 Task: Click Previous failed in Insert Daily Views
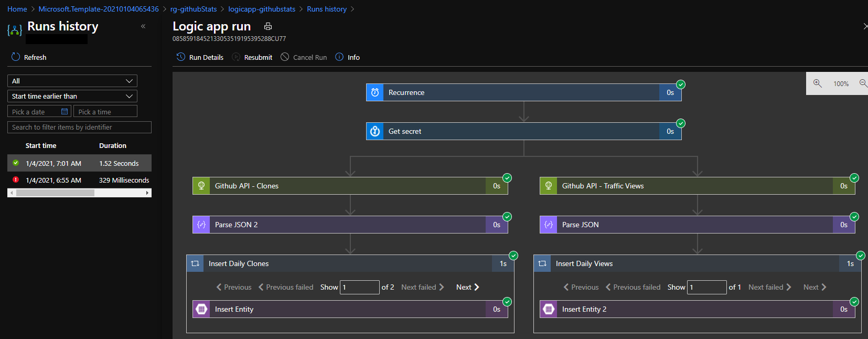pyautogui.click(x=633, y=287)
